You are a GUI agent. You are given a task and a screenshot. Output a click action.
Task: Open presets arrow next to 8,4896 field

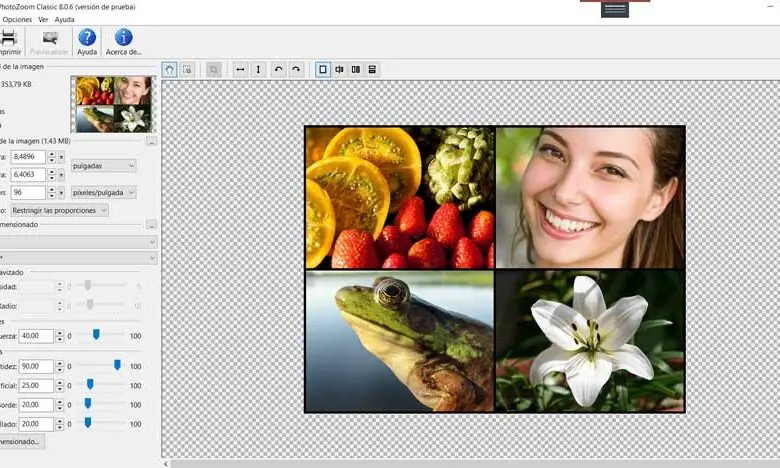click(x=62, y=157)
